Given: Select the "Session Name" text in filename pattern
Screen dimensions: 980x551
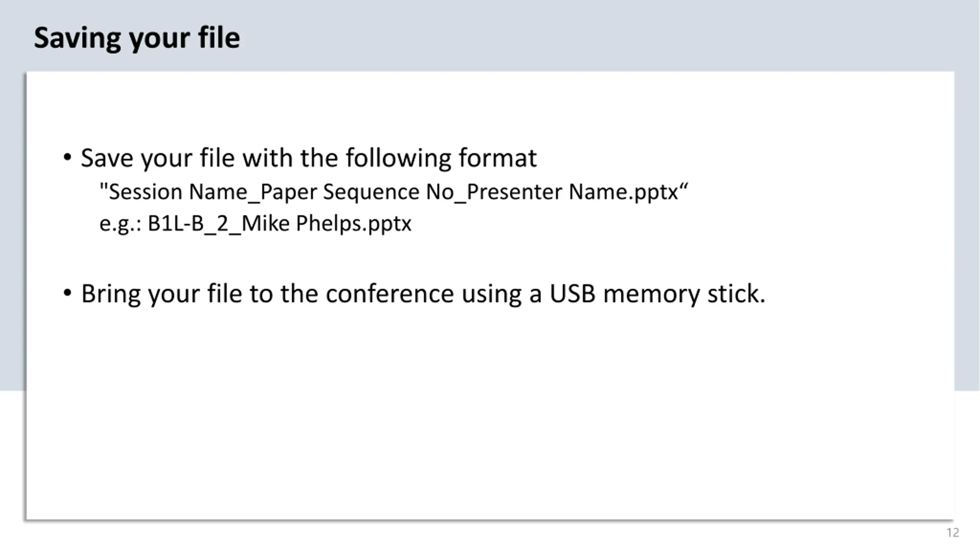Looking at the screenshot, I should pos(173,192).
